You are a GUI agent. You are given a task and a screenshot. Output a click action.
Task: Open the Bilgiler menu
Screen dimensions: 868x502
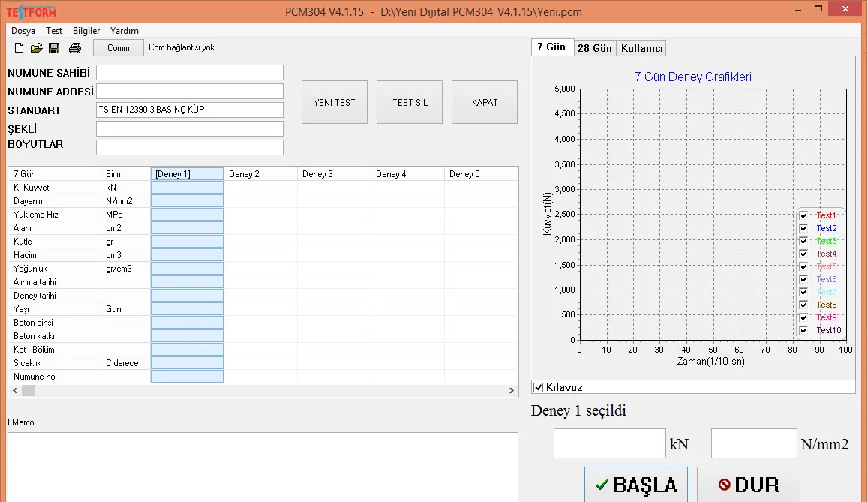(86, 31)
